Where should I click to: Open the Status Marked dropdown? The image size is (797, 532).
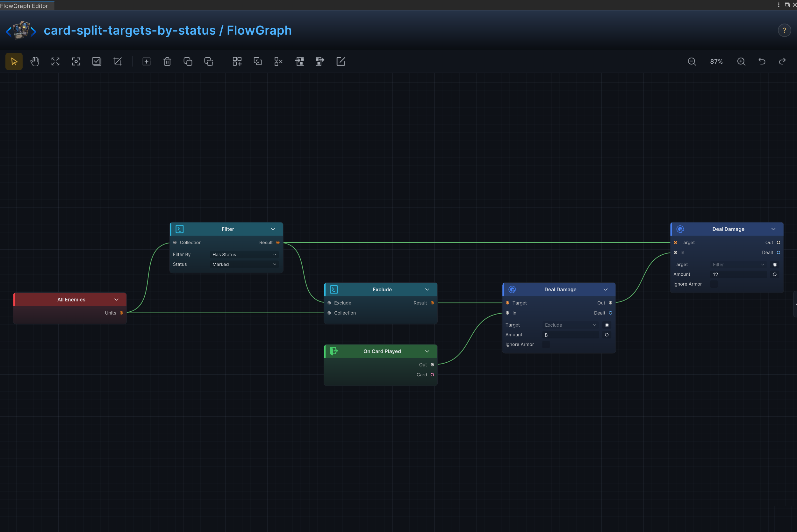coord(244,265)
